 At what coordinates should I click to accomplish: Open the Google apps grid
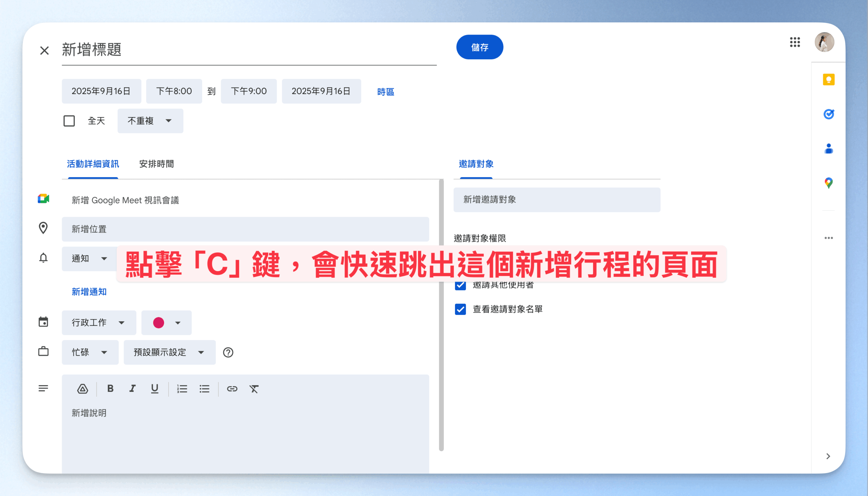pos(795,42)
